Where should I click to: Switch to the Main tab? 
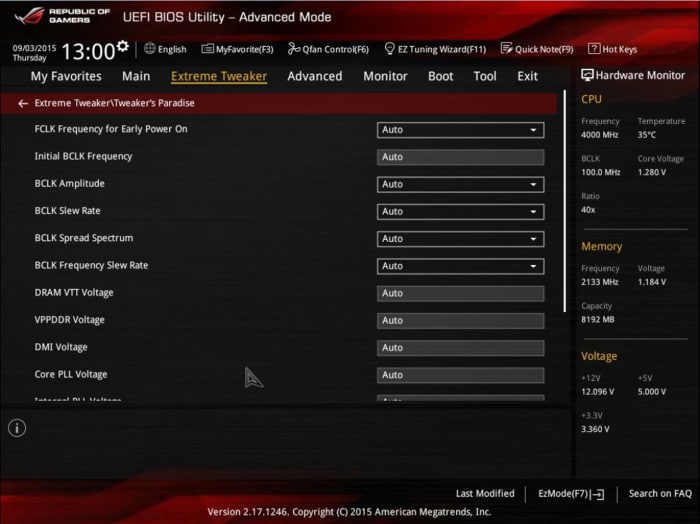pos(136,76)
